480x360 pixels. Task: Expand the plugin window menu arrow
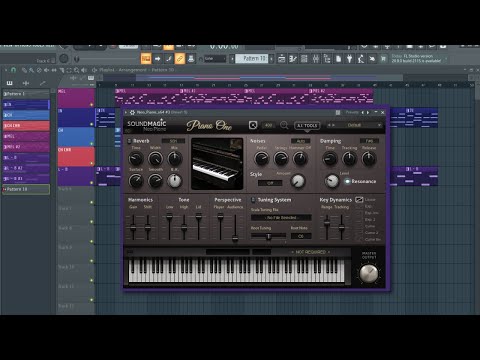[x=126, y=112]
